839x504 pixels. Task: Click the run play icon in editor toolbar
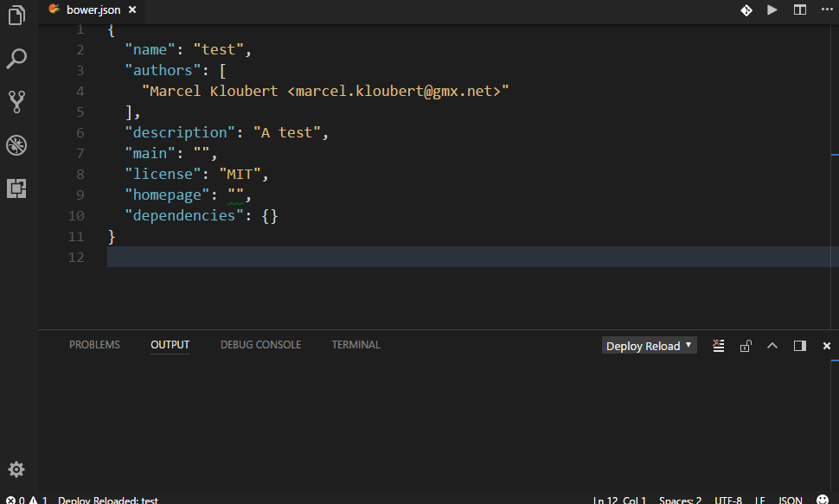(x=772, y=10)
